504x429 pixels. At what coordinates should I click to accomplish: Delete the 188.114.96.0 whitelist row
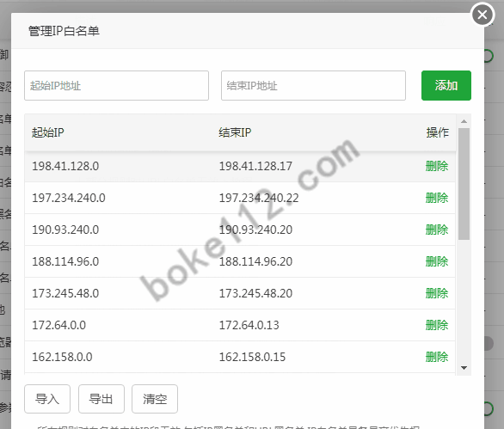pyautogui.click(x=437, y=261)
